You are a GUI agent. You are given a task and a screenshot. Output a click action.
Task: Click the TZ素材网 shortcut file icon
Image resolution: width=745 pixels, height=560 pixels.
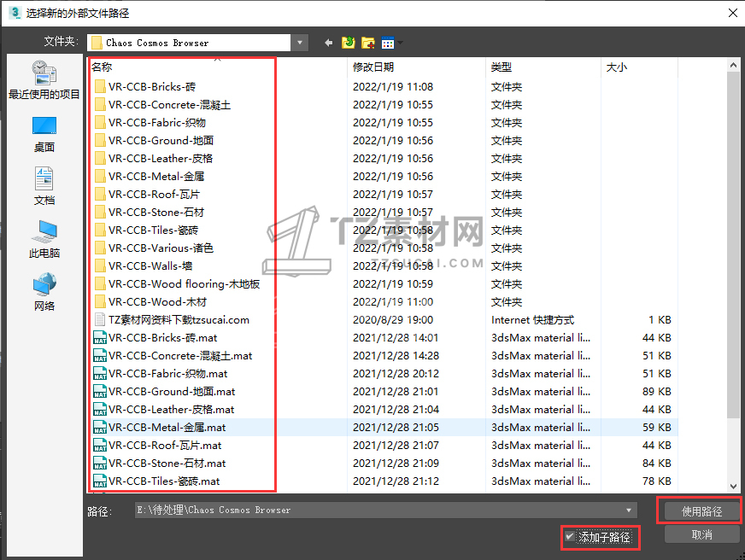(x=100, y=319)
